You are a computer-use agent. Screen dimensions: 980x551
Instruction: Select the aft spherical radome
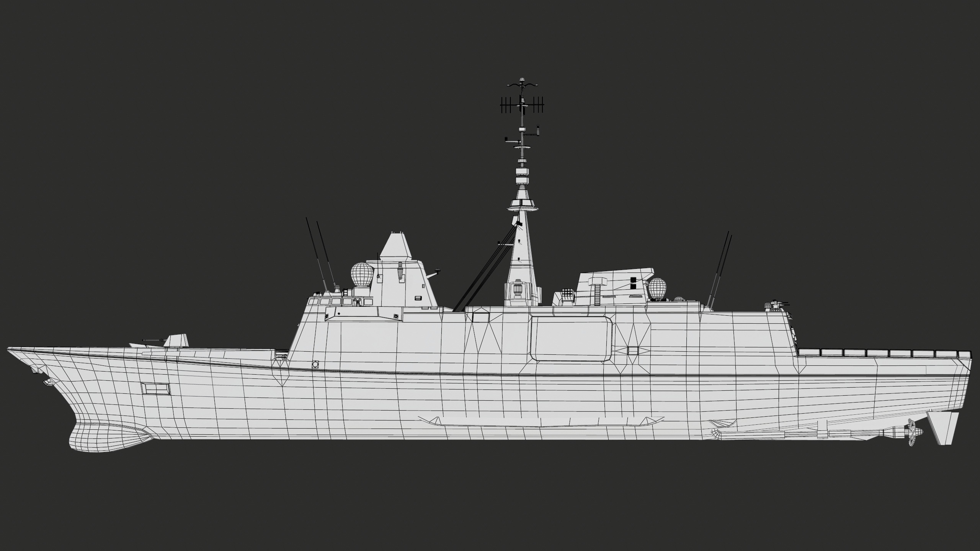pyautogui.click(x=657, y=289)
